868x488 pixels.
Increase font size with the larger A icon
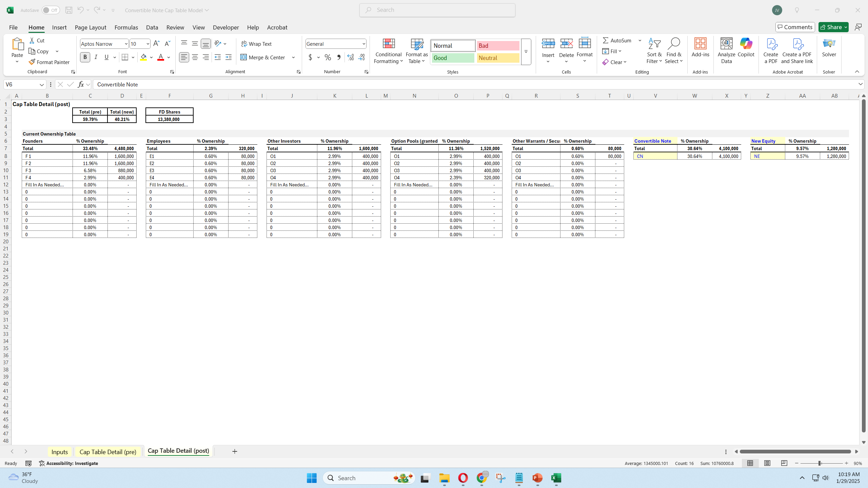[x=156, y=44]
